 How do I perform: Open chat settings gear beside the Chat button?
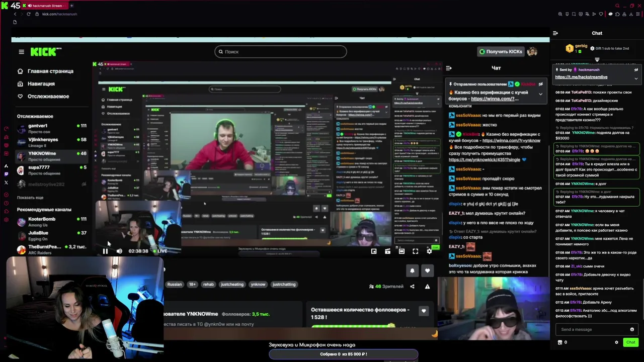click(616, 342)
